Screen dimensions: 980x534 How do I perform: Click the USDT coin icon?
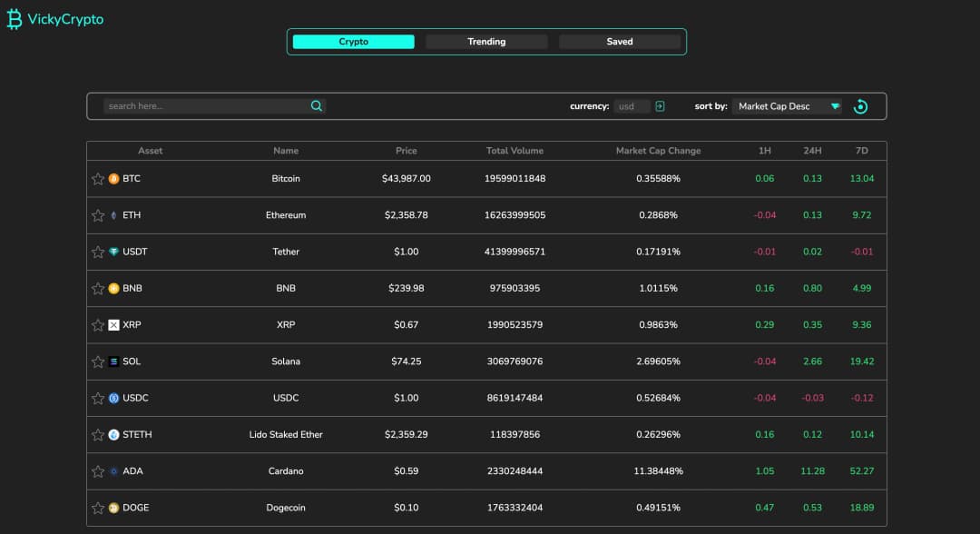coord(113,252)
